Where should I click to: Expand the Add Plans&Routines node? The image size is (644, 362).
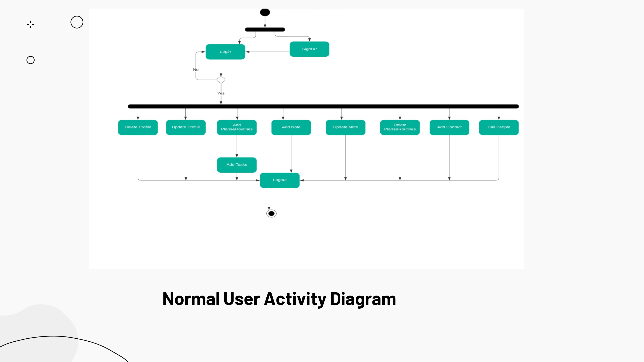(x=237, y=127)
